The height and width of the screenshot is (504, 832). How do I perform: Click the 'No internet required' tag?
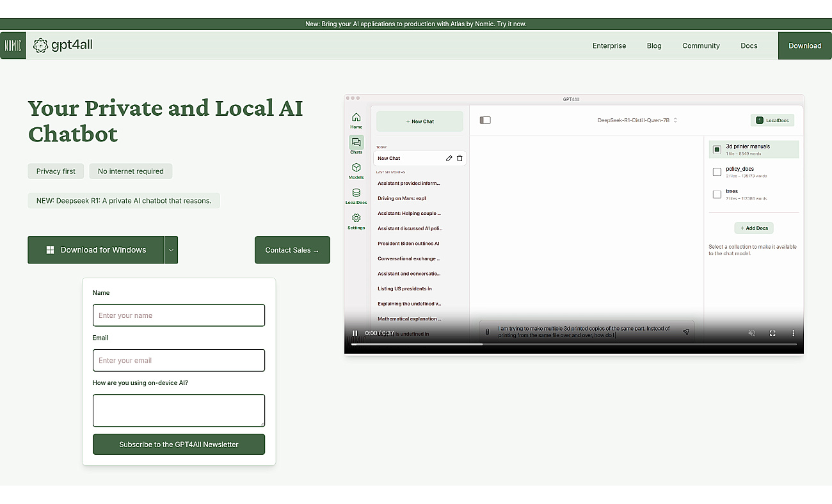click(x=131, y=171)
